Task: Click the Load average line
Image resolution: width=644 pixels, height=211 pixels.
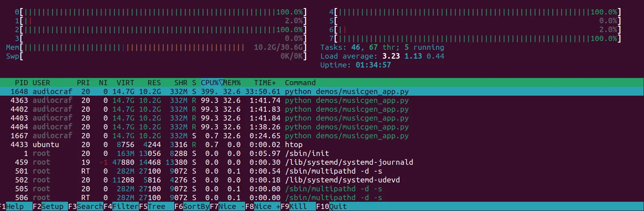Action: (x=382, y=56)
